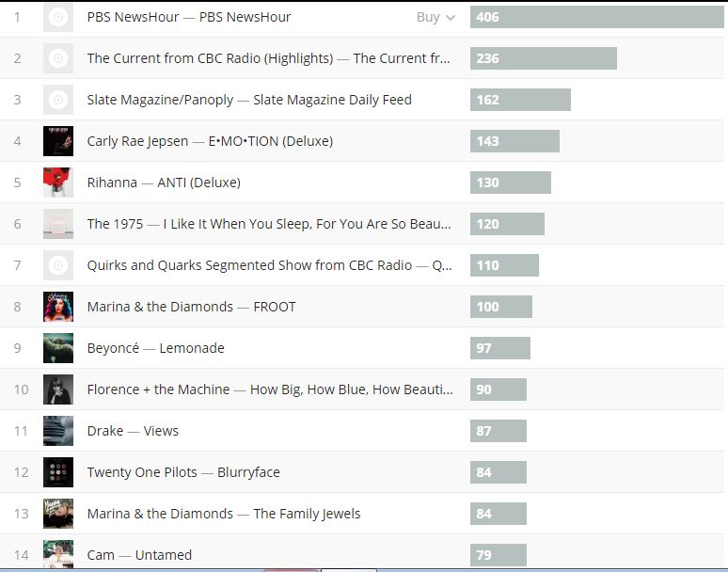Screen dimensions: 728x572
Task: Click the 406 plays bar for PBS NewsHour
Action: [596, 17]
